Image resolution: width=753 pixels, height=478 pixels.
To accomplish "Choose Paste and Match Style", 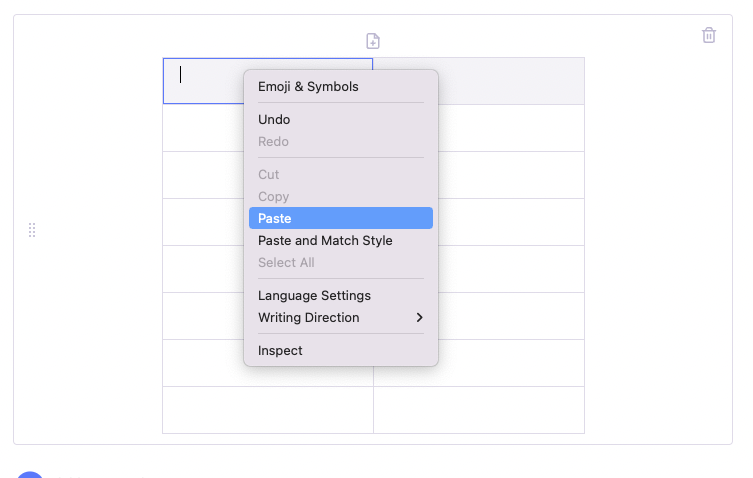I will [x=340, y=240].
